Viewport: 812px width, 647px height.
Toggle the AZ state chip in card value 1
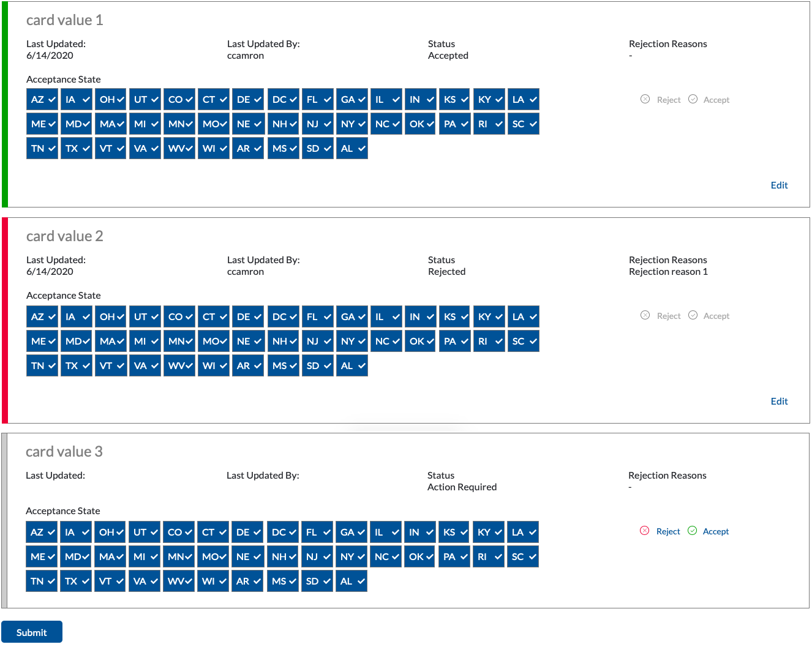[42, 100]
